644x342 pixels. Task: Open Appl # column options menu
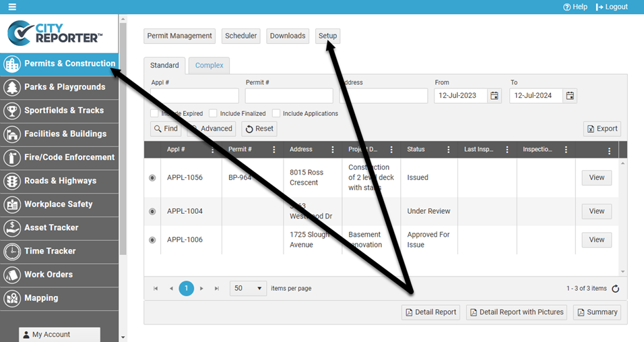pyautogui.click(x=213, y=150)
